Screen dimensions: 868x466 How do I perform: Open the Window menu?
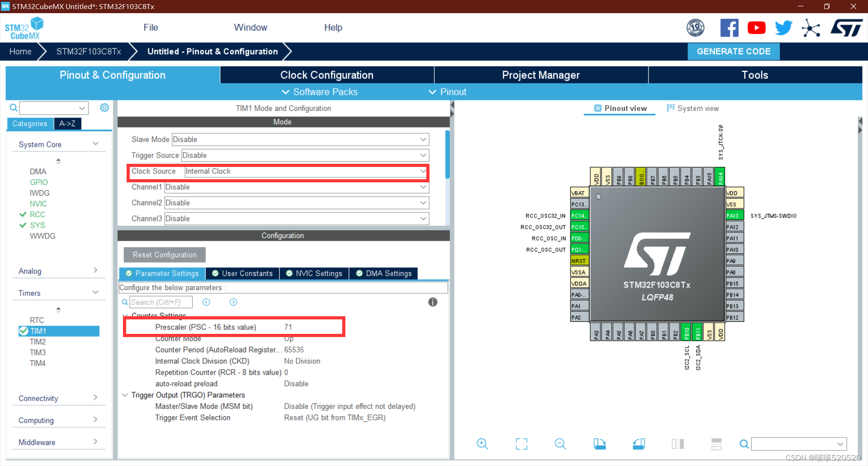[250, 28]
